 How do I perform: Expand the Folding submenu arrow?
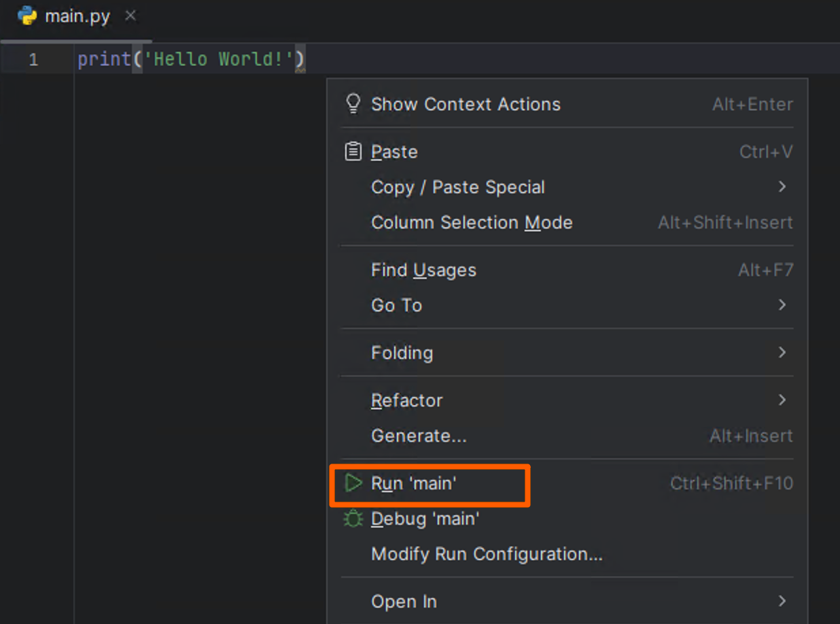(x=782, y=353)
